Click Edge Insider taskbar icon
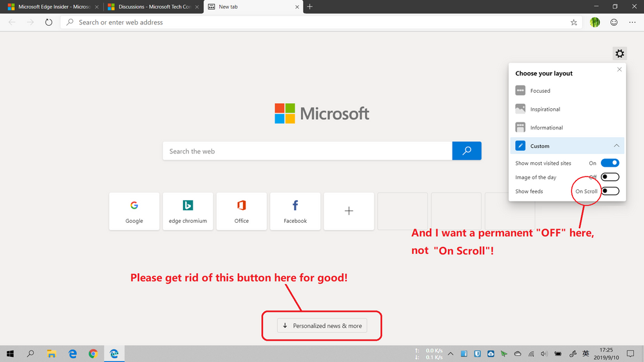The image size is (644, 362). point(114,354)
